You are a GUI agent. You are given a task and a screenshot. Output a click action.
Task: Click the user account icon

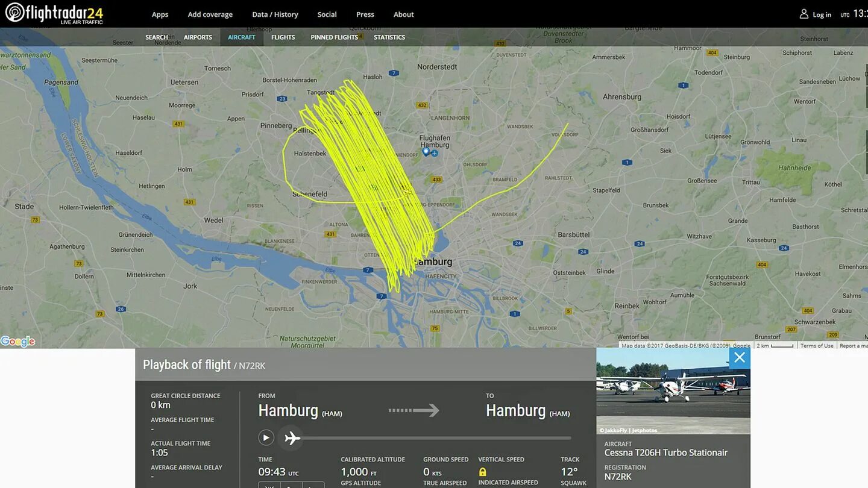804,14
